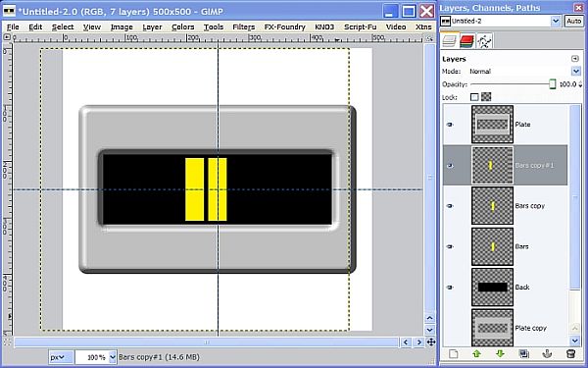Switch to the Paths tab icon
This screenshot has width=588, height=368.
coord(484,40)
